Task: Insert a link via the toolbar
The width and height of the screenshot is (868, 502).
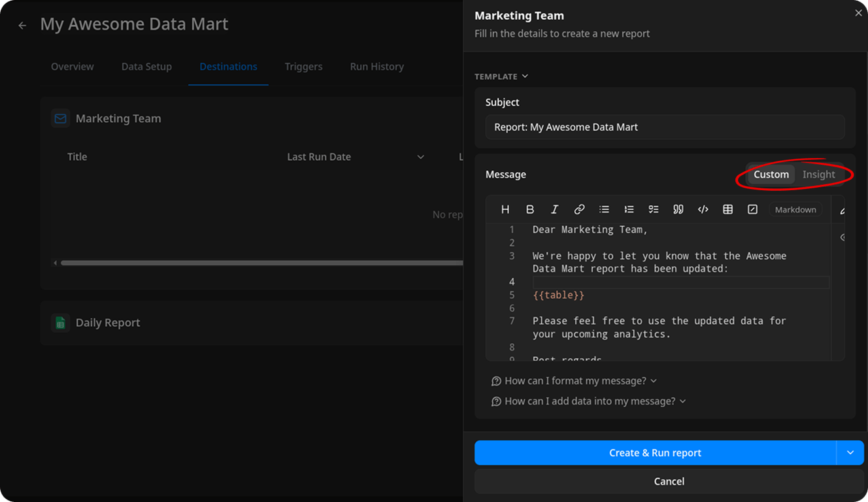Action: pyautogui.click(x=579, y=209)
